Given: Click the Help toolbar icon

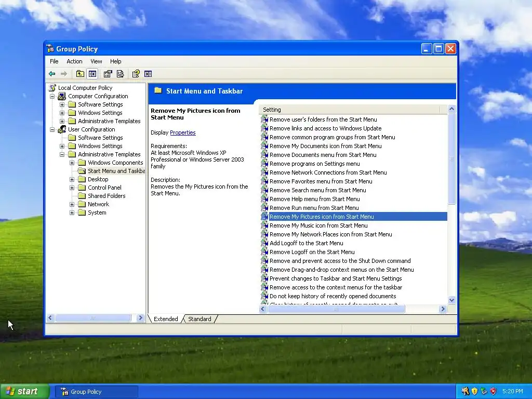Looking at the screenshot, I should coord(136,74).
